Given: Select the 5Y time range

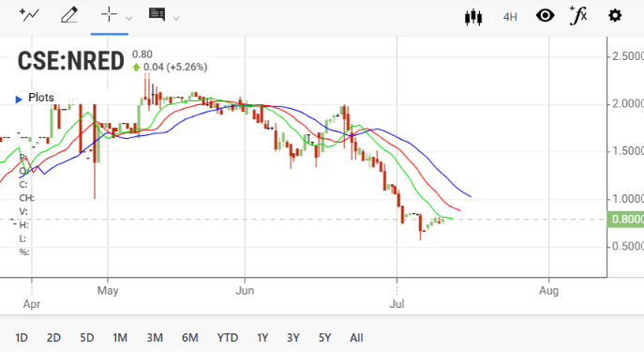Looking at the screenshot, I should tap(325, 338).
